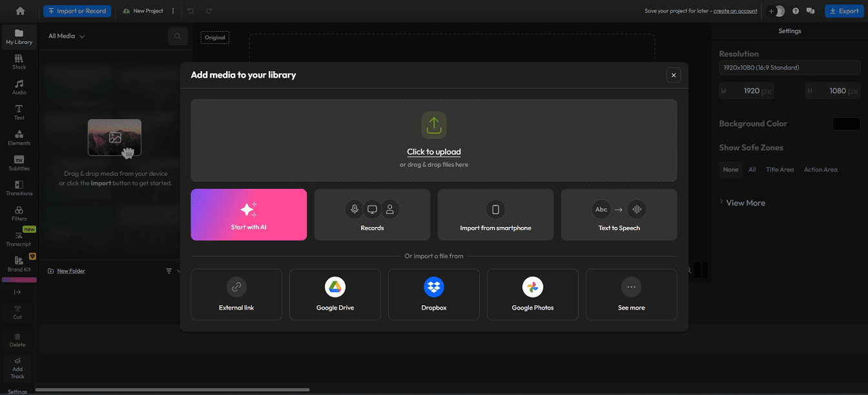Select External link import option
Screen dimensions: 868x395
pos(236,294)
